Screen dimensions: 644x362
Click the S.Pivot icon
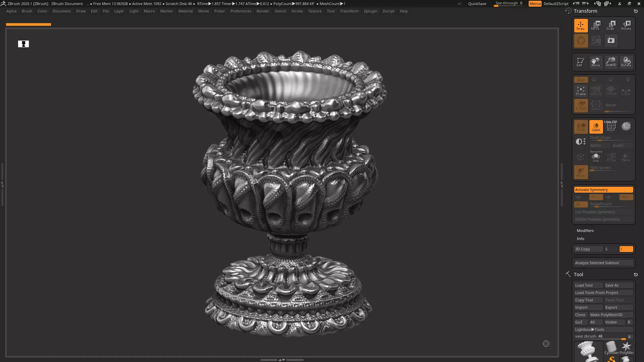coord(596,91)
